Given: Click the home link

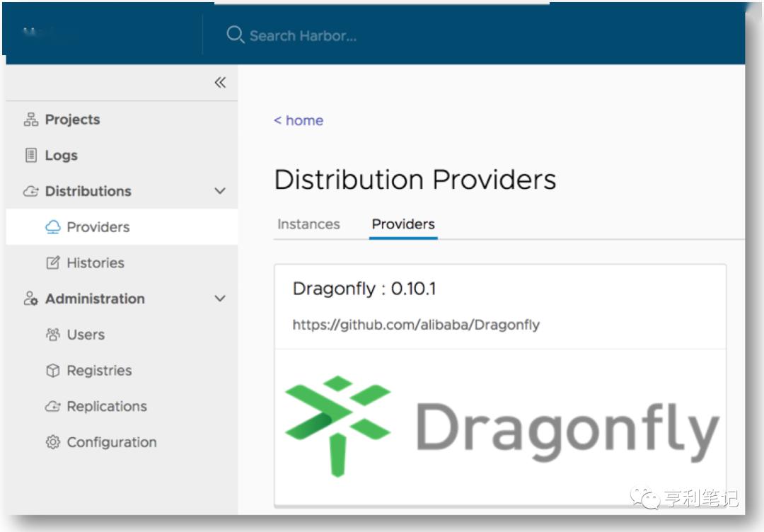Looking at the screenshot, I should click(x=298, y=120).
